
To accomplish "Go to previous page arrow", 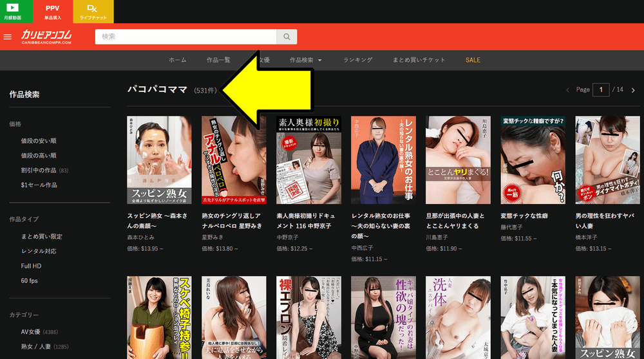I will point(567,90).
